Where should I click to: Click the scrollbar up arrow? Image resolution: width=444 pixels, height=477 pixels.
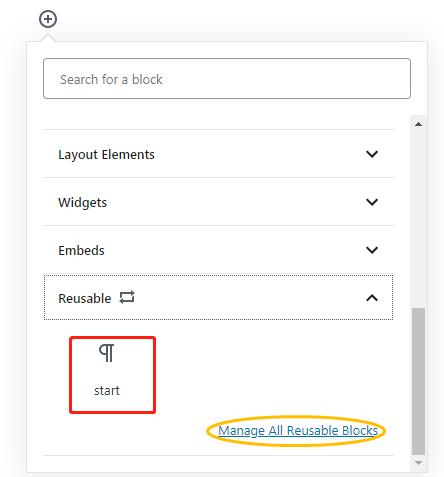pyautogui.click(x=418, y=124)
